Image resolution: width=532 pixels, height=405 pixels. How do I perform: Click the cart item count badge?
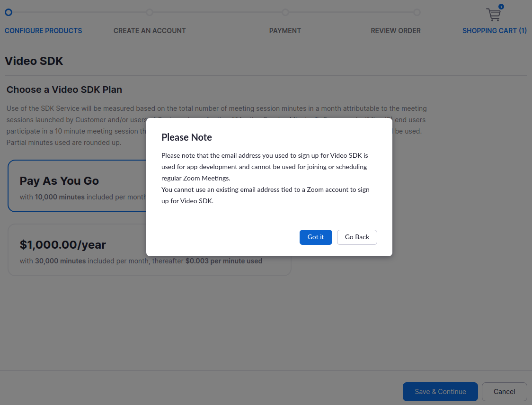tap(501, 7)
